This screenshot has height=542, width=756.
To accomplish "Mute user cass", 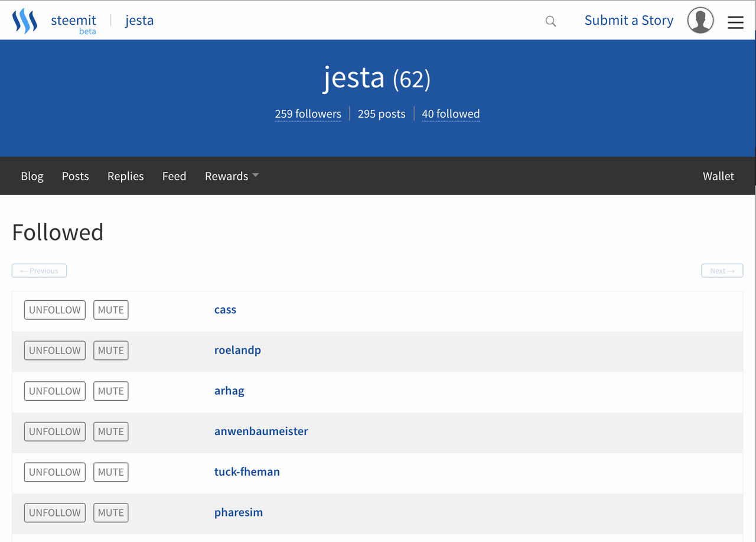I will (x=111, y=310).
